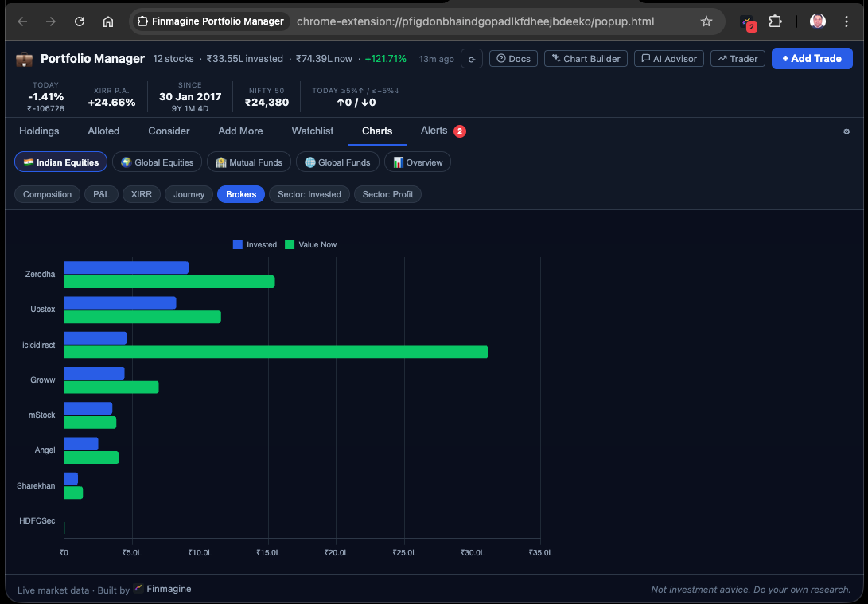Open the Alerts tab showing two alerts
This screenshot has height=604, width=868.
tap(436, 131)
